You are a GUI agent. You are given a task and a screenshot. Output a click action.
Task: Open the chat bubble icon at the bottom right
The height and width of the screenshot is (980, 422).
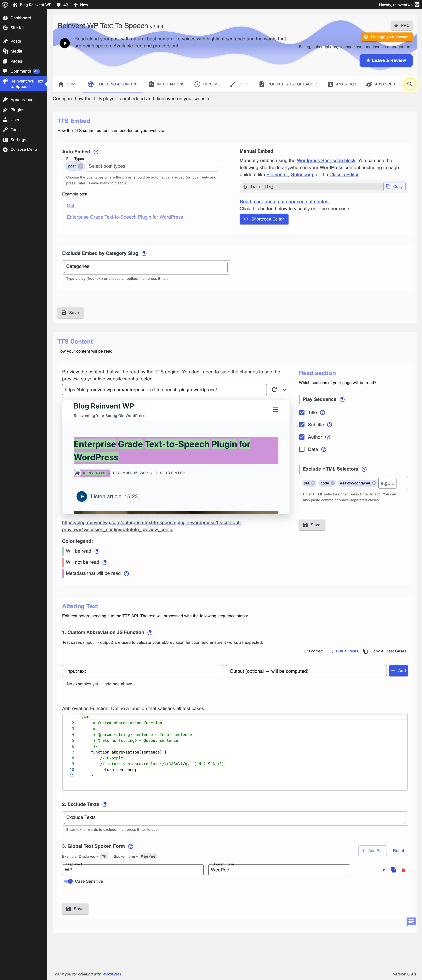411,921
